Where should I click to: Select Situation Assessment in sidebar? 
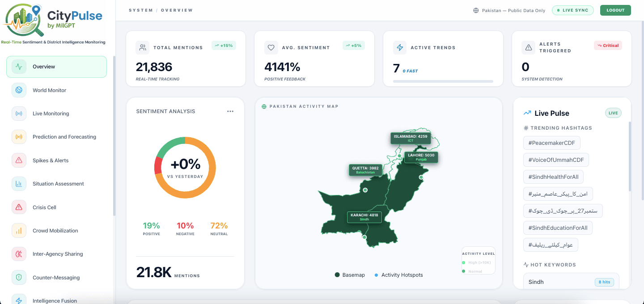[56, 184]
